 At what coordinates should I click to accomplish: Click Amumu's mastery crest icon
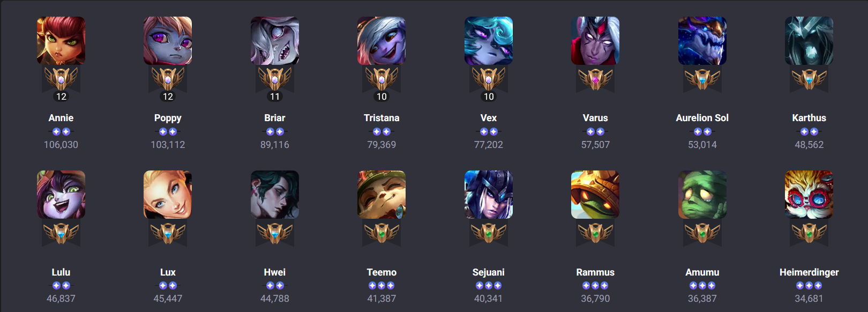point(702,233)
